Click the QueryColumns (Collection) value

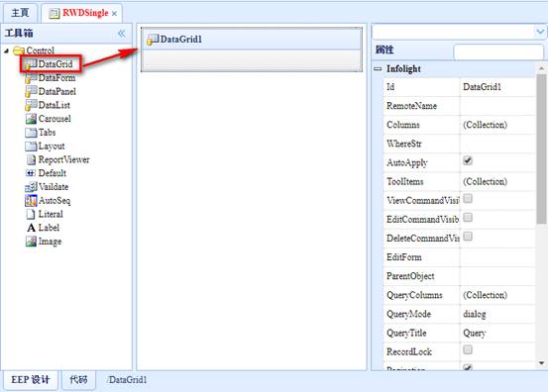(486, 295)
